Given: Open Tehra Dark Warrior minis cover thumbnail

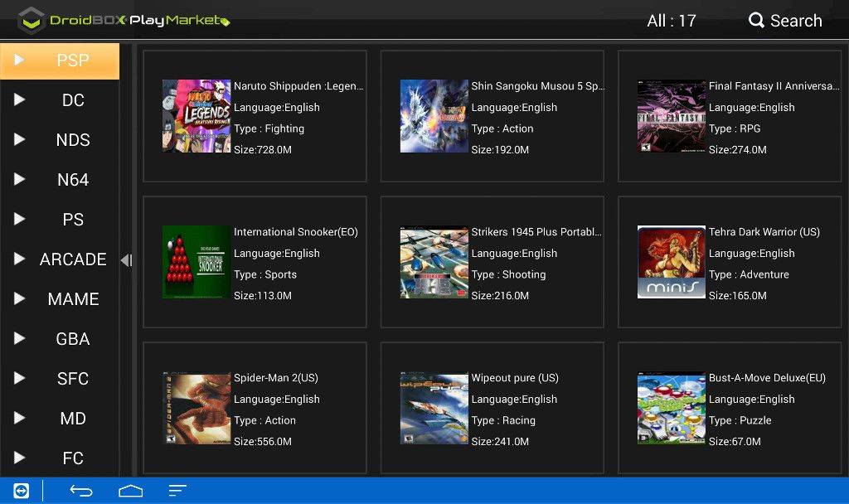Looking at the screenshot, I should [672, 262].
